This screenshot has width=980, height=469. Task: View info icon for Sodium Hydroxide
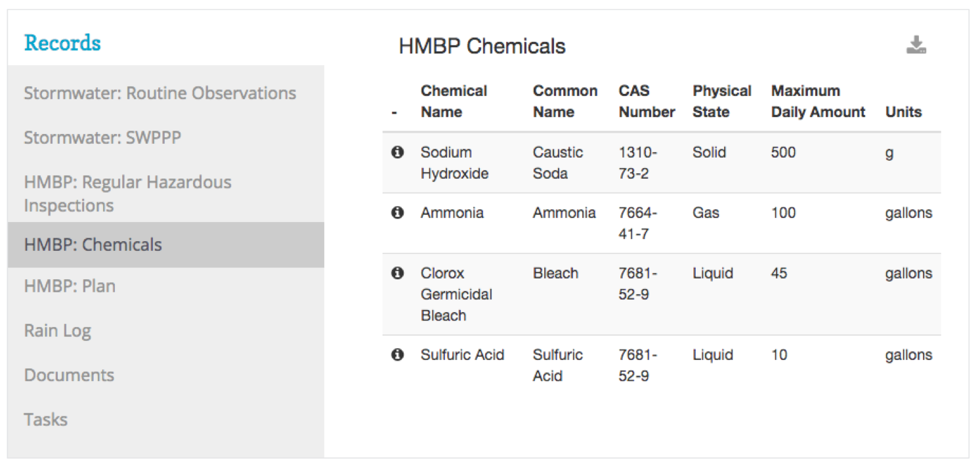point(397,152)
